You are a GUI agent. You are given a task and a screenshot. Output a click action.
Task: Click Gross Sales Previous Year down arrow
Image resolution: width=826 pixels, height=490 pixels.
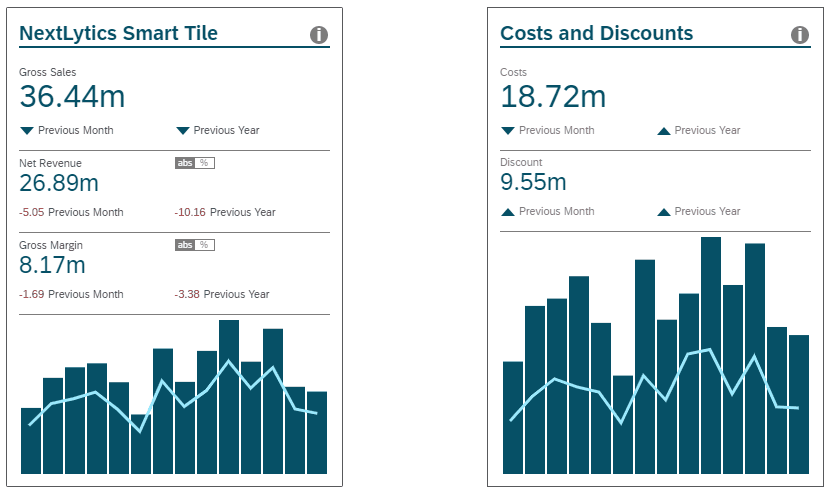[x=183, y=130]
